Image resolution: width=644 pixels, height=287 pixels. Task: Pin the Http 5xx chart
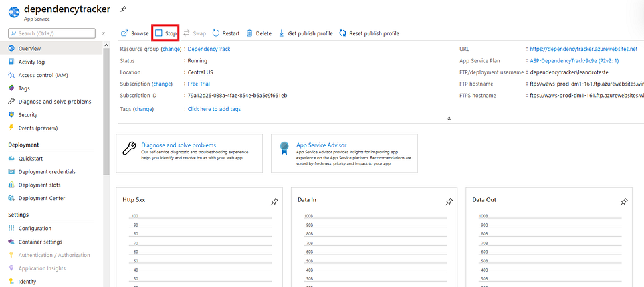click(x=274, y=202)
